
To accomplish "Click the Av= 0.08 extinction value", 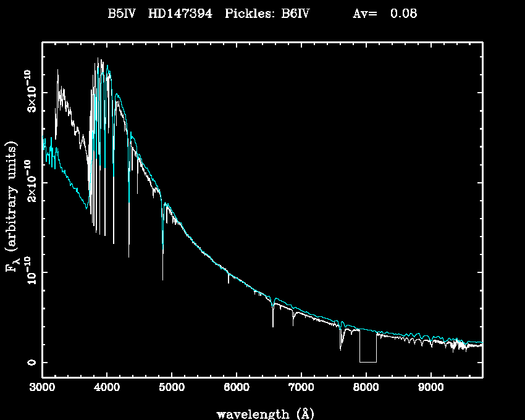I will tap(384, 14).
